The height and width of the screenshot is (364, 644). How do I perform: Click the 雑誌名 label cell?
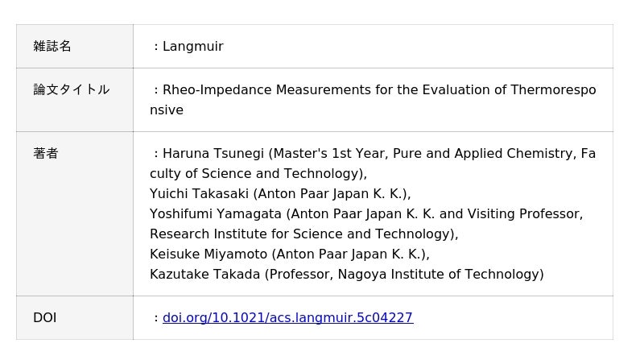click(x=52, y=47)
